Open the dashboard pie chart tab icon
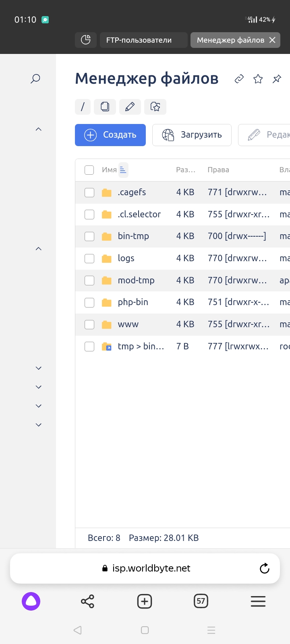290x644 pixels. tap(86, 40)
